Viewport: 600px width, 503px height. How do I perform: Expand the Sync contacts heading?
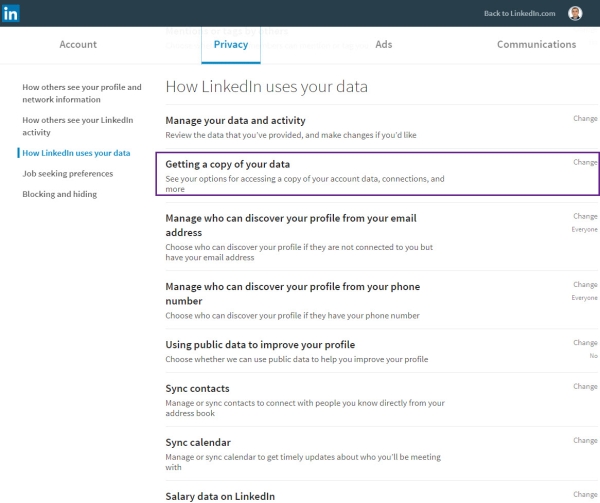[197, 389]
